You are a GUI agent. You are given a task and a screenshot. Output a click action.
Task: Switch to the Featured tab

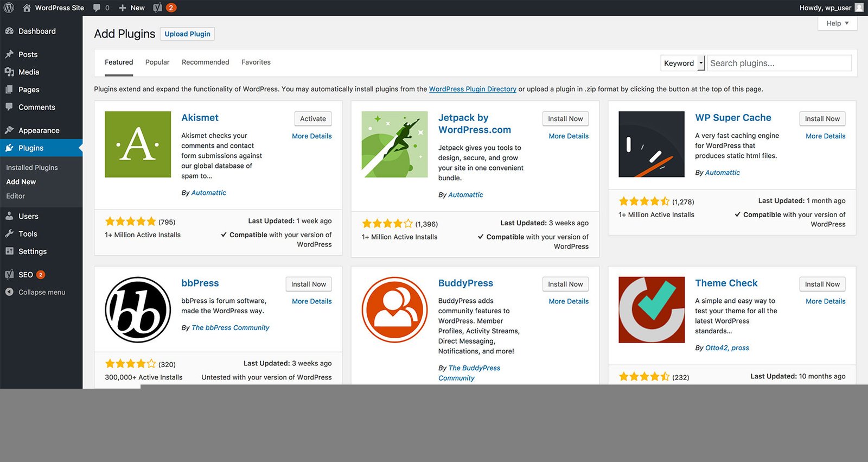pyautogui.click(x=119, y=62)
